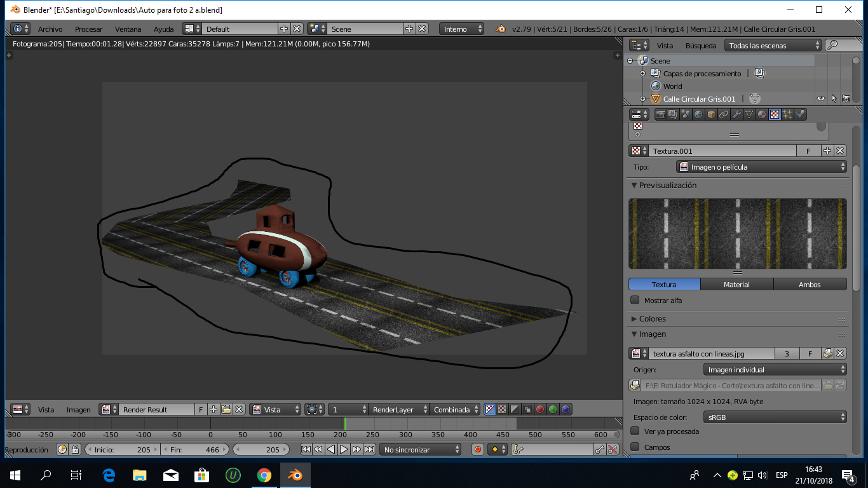This screenshot has width=868, height=488.
Task: Enable the Mostrar alfa checkbox
Action: [635, 300]
